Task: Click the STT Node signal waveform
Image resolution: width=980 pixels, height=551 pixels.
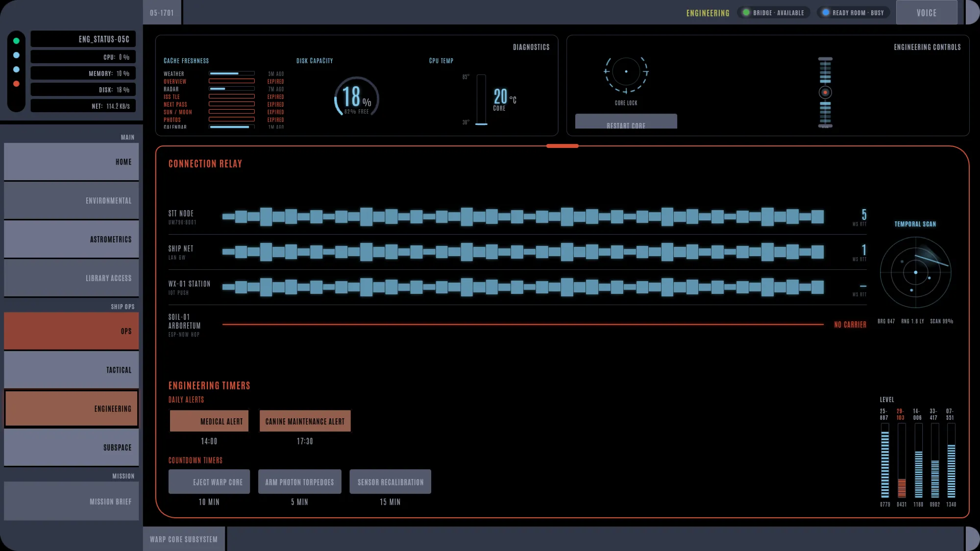Action: coord(523,216)
